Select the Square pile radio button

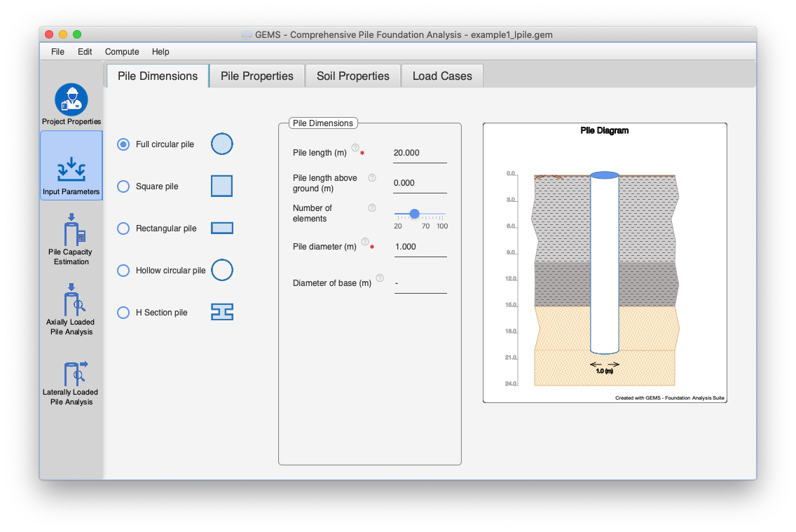pyautogui.click(x=123, y=186)
